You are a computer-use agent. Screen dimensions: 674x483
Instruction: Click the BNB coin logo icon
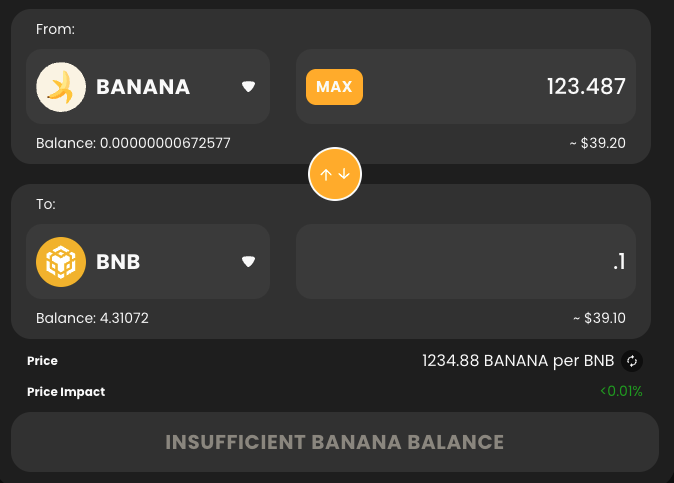61,262
